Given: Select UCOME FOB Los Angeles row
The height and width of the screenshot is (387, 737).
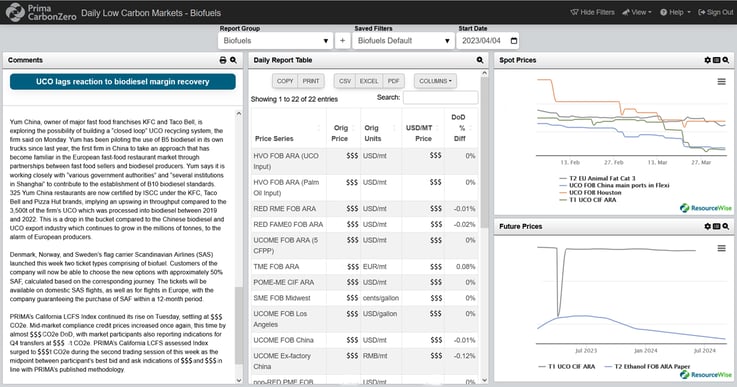Looking at the screenshot, I should click(364, 319).
